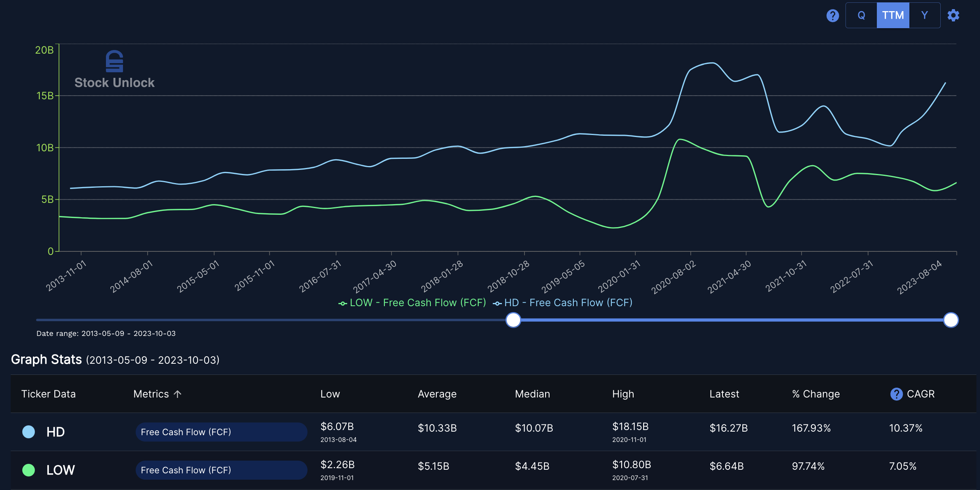Click the HD ticker name
Viewport: 980px width, 490px height.
click(x=56, y=432)
